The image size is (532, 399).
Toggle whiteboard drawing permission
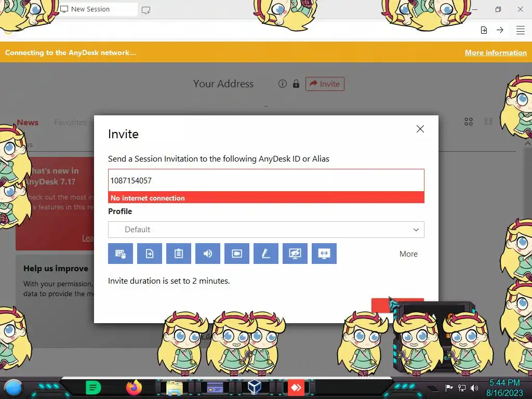point(266,254)
